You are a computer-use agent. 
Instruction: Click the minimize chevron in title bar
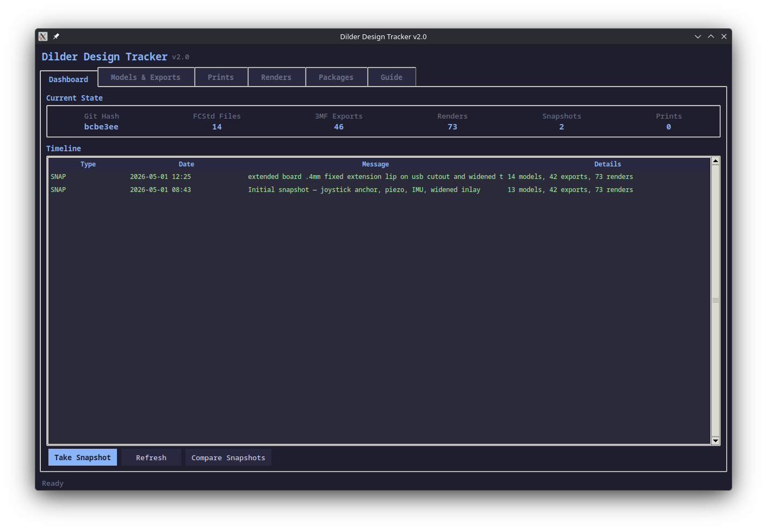click(698, 36)
